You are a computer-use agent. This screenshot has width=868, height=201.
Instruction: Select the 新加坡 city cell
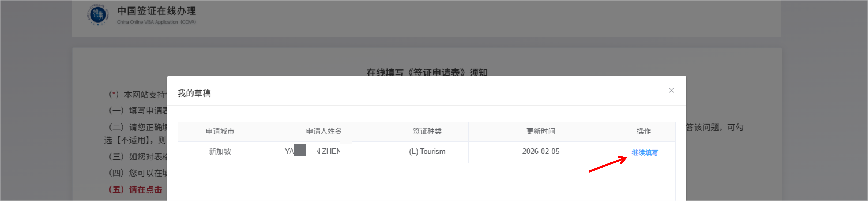click(220, 151)
